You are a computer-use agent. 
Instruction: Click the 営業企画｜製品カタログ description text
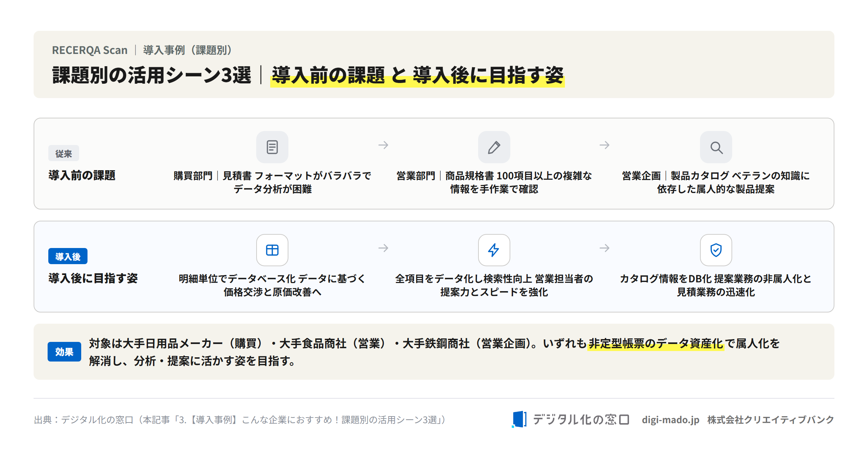(x=716, y=182)
